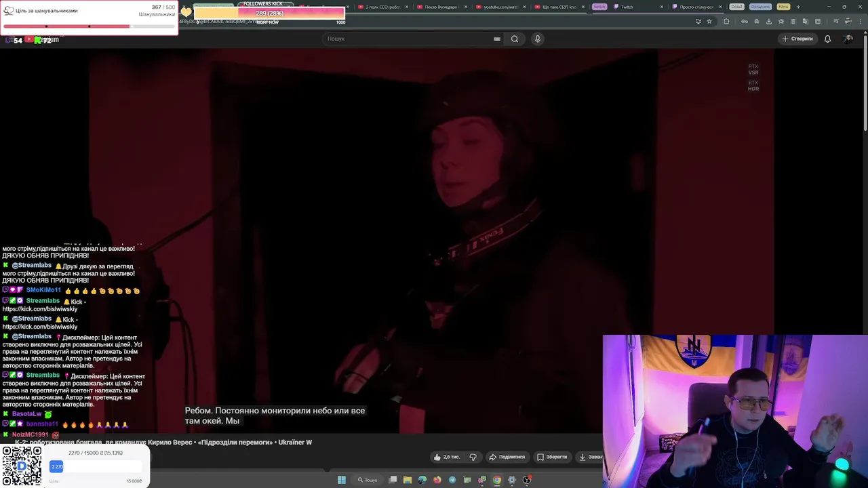Click the YouTube search magnifier button

[515, 39]
